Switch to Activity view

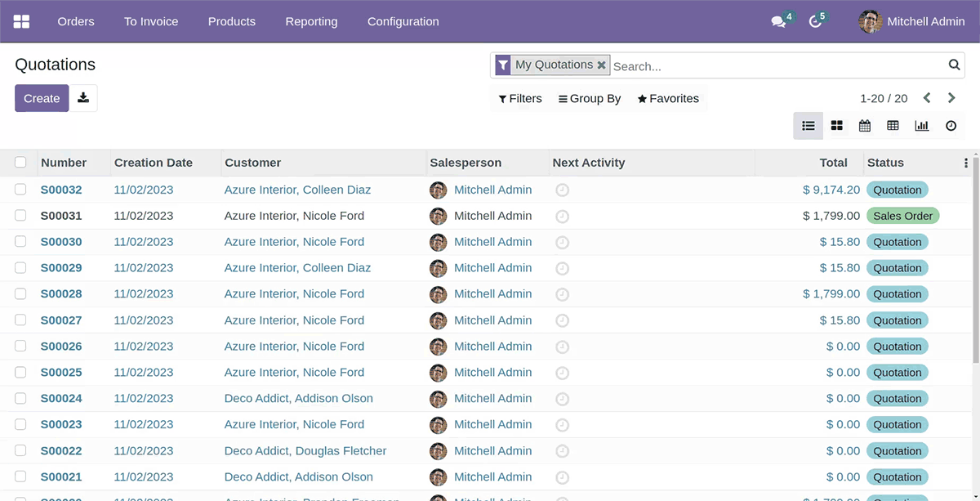951,126
